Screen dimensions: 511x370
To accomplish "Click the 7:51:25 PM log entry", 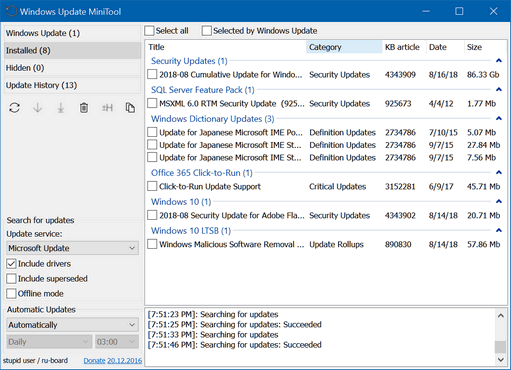I will (235, 324).
